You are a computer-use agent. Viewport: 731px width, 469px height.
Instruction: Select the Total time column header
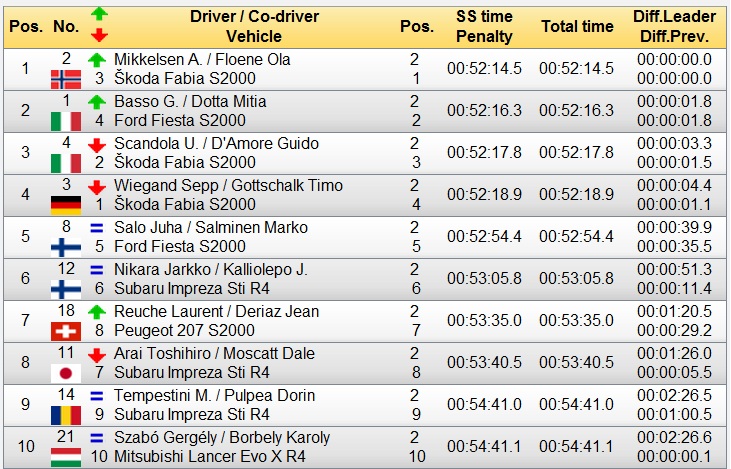point(577,27)
